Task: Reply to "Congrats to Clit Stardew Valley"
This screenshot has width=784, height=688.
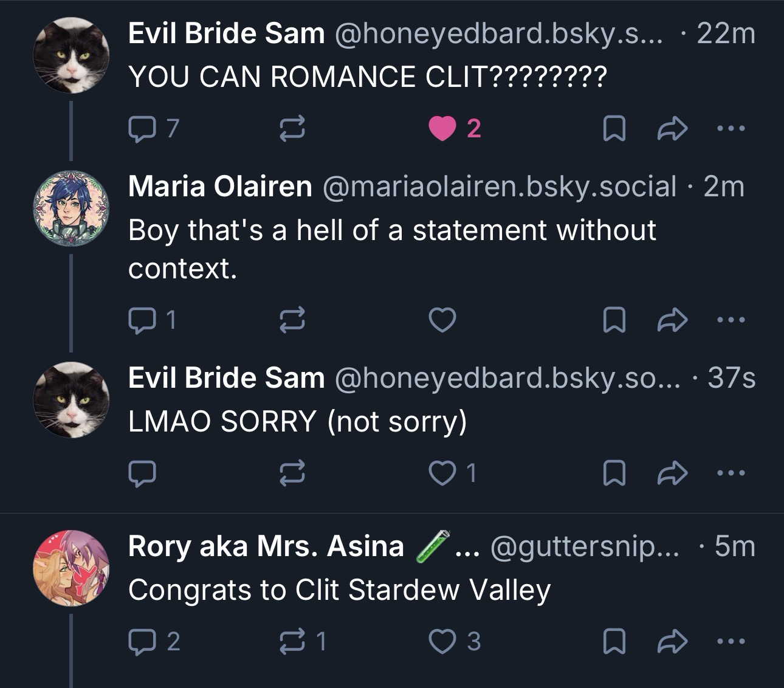Action: (142, 641)
